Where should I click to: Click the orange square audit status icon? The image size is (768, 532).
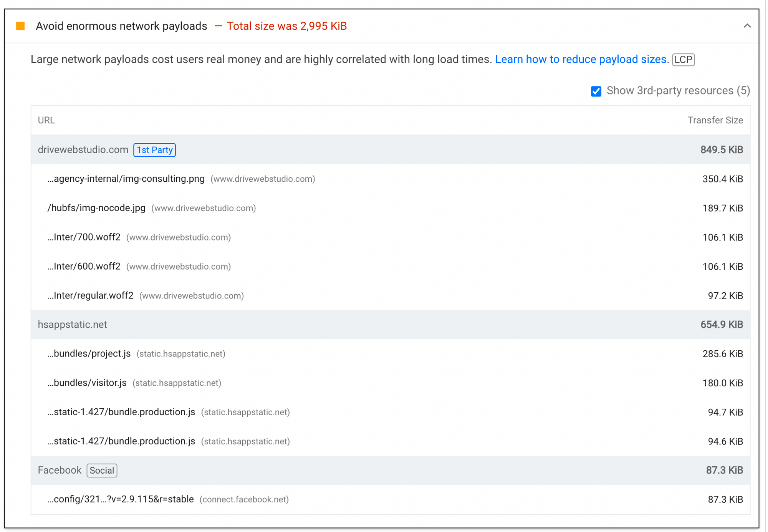(20, 26)
